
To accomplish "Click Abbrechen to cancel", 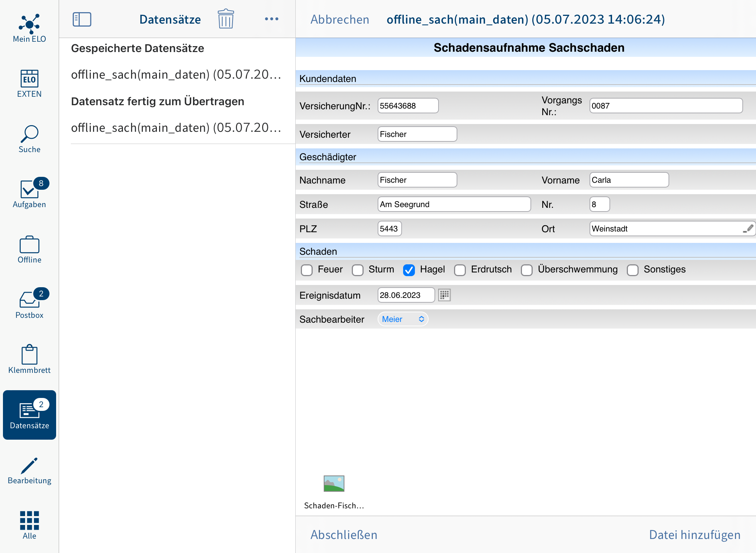I will (x=340, y=19).
